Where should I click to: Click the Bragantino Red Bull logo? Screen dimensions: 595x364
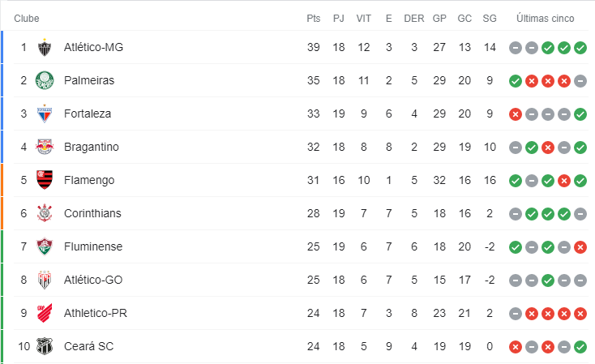coord(45,147)
